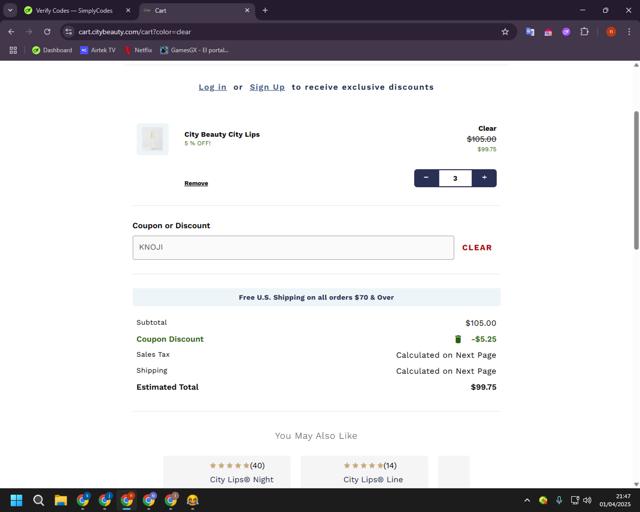
Task: Open the Chrome profile avatar
Action: coord(611,32)
